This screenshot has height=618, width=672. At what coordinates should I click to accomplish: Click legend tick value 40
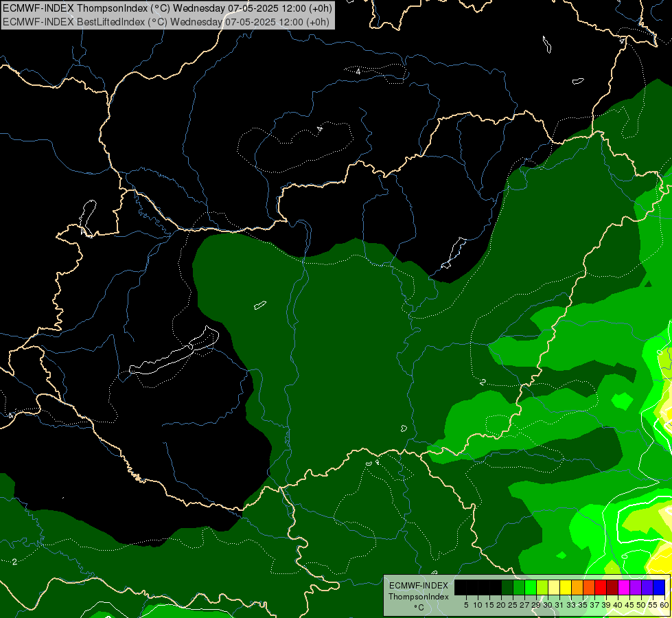click(618, 605)
